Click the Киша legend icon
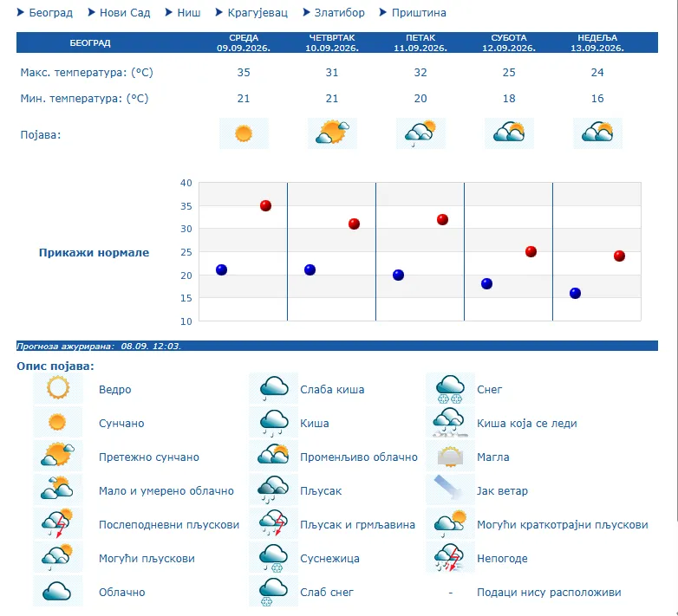 pyautogui.click(x=274, y=422)
